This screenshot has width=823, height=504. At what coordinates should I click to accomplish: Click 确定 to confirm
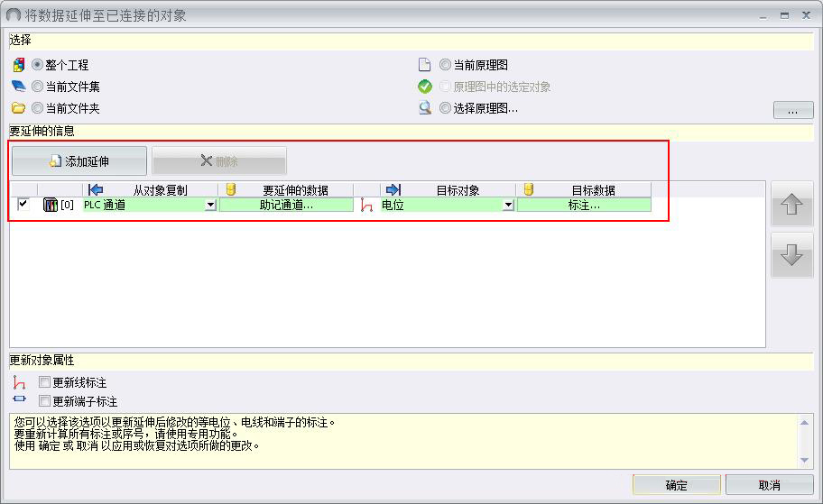click(x=676, y=485)
